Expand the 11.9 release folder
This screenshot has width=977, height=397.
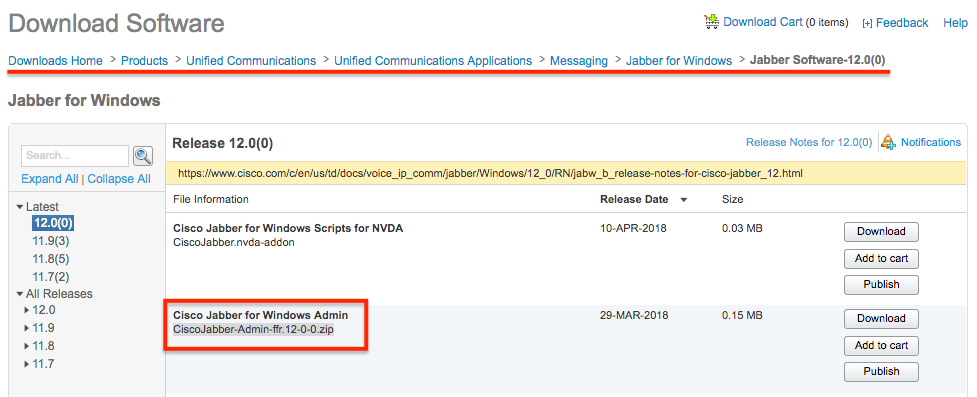pos(27,328)
